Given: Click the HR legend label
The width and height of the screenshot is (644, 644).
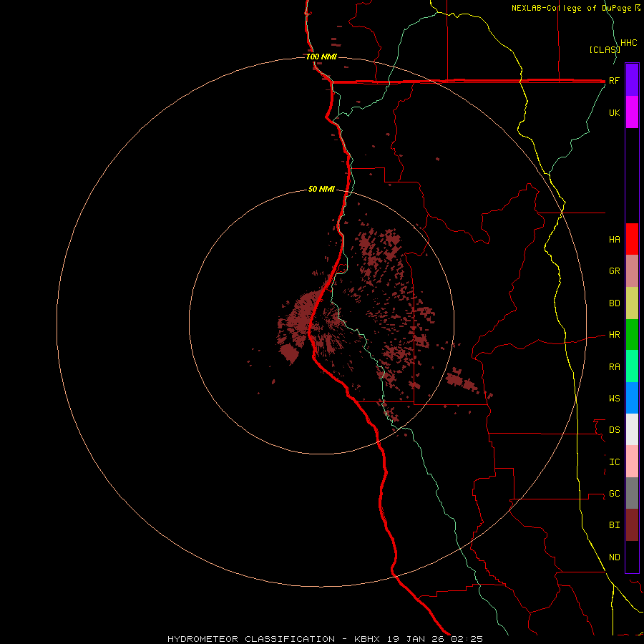Looking at the screenshot, I should pyautogui.click(x=614, y=335).
